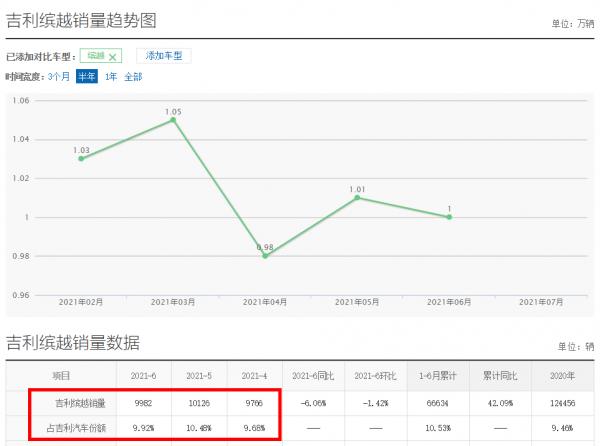Viewport: 600px width, 446px height.
Task: Switch time range to 1年
Action: (x=111, y=76)
